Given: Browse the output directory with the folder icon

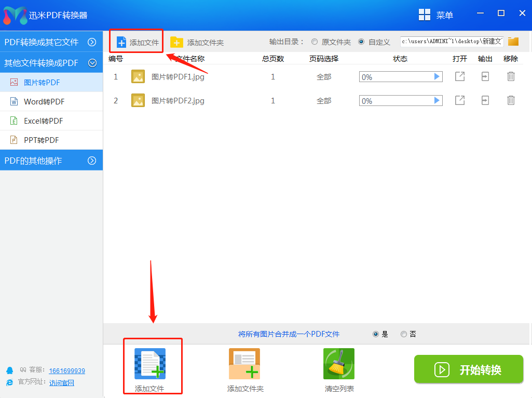Looking at the screenshot, I should coord(513,42).
